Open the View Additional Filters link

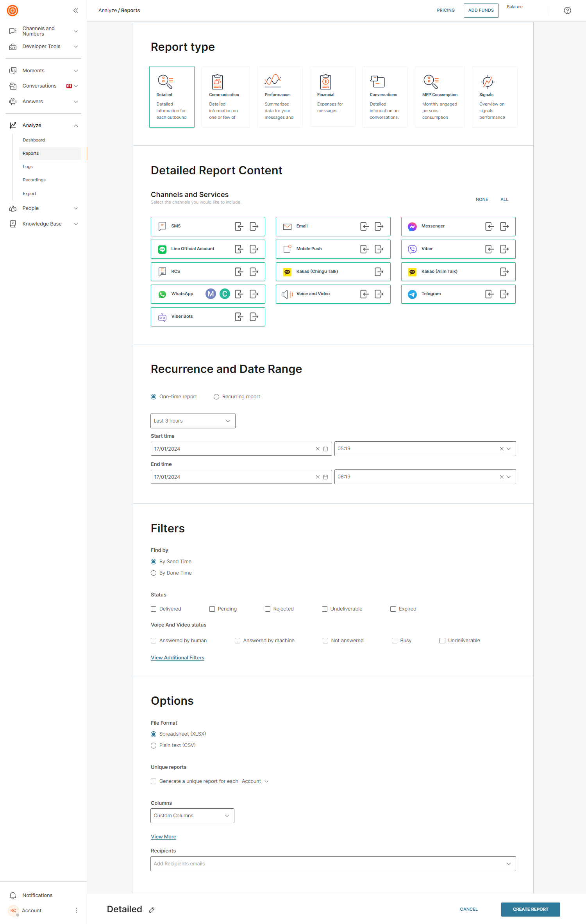[x=177, y=658]
